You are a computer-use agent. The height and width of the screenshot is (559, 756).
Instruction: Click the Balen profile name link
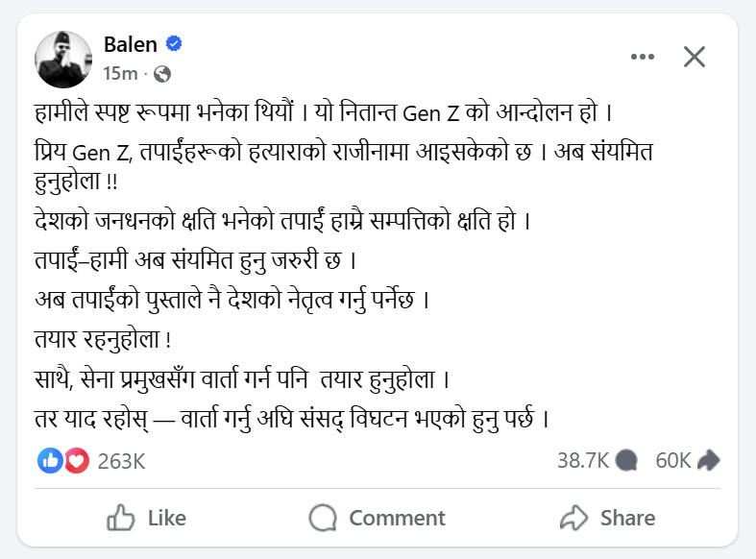pyautogui.click(x=130, y=43)
